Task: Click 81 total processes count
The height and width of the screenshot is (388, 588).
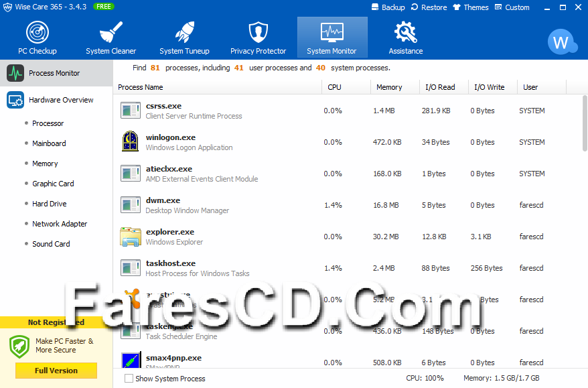Action: pyautogui.click(x=155, y=68)
